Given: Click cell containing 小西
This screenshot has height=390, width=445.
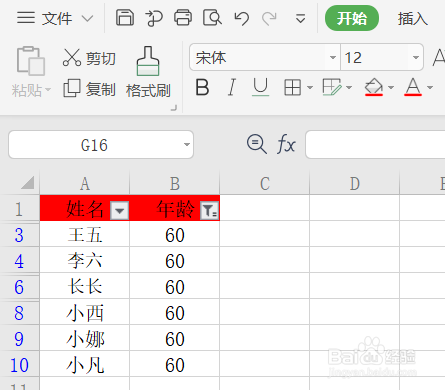Looking at the screenshot, I should 85,313.
